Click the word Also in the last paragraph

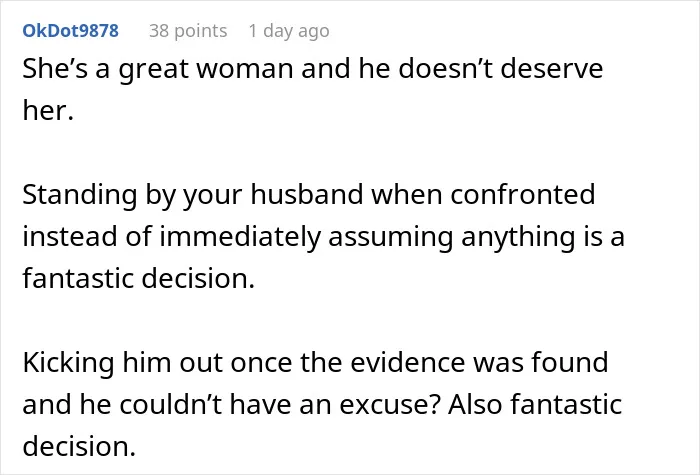coord(475,404)
